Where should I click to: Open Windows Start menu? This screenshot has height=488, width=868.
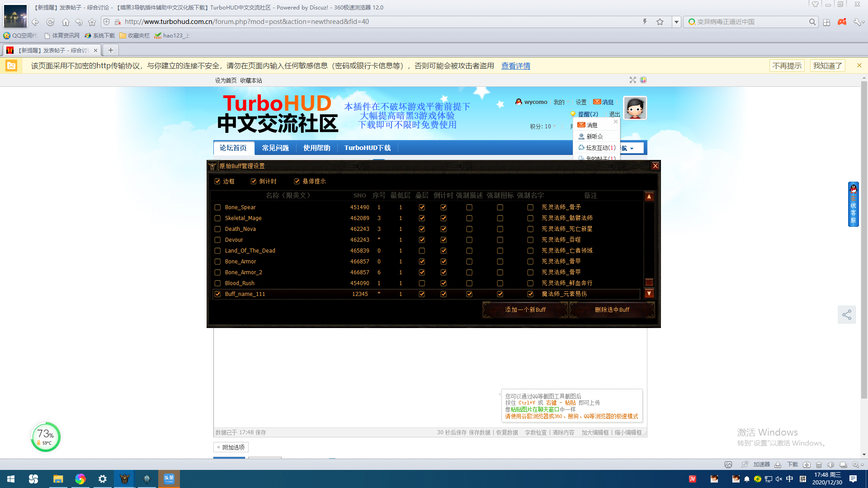11,479
